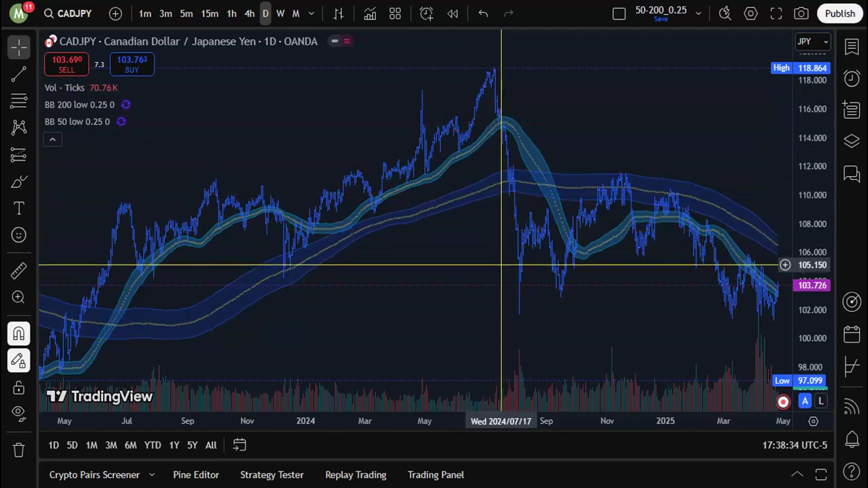Viewport: 868px width, 488px height.
Task: Toggle magnet mode in the drawing toolbar
Action: [x=19, y=333]
